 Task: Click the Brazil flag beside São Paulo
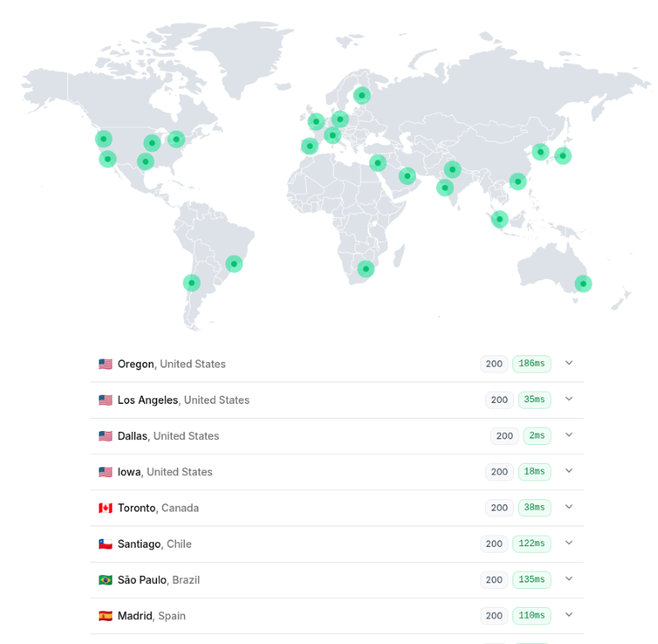[x=104, y=580]
